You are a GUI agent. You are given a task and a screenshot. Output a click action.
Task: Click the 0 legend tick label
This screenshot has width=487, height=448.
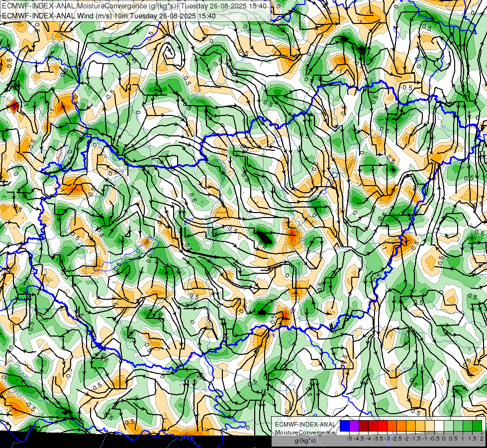pyautogui.click(x=444, y=439)
